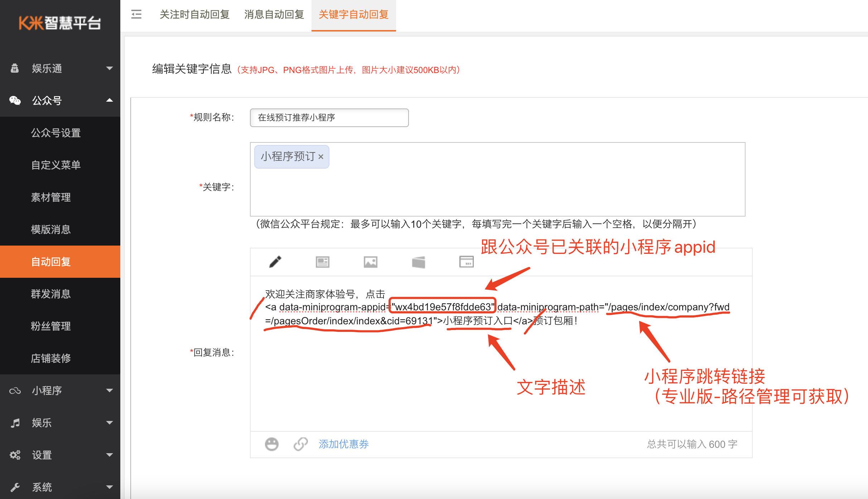868x499 pixels.
Task: Select the coupon card reply icon
Action: 418,262
